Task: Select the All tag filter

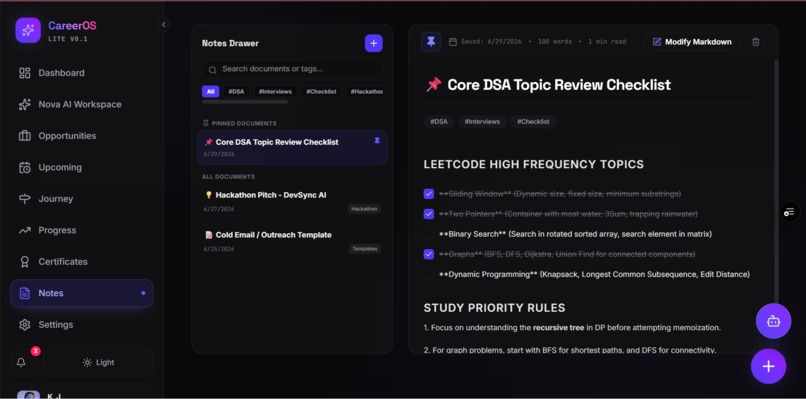Action: [x=210, y=92]
